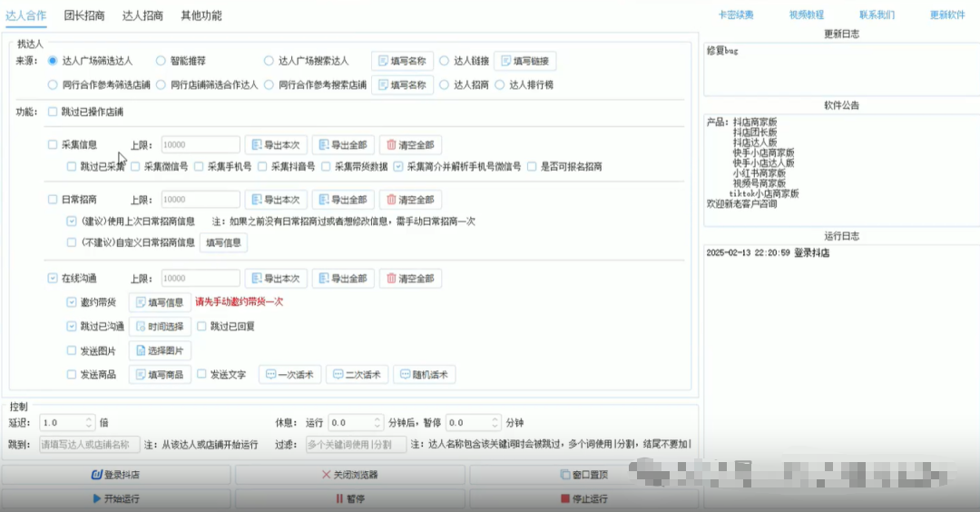The image size is (980, 512).
Task: Click the 随机话术 script button
Action: (x=425, y=374)
